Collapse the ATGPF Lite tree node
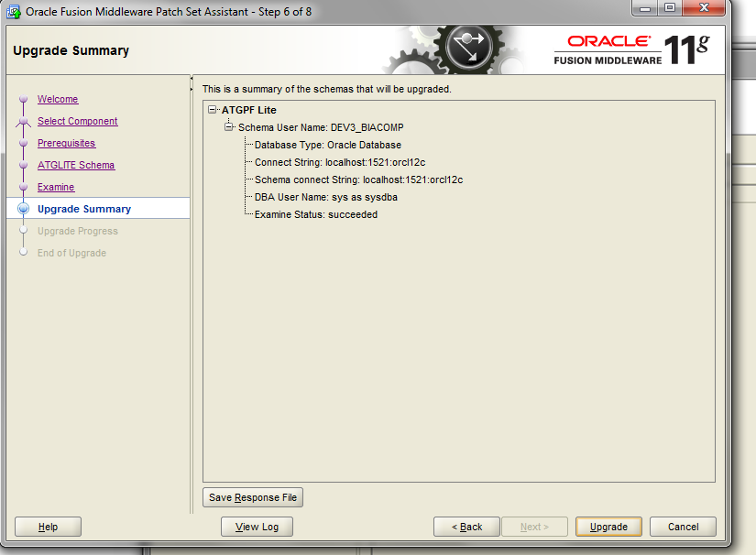Viewport: 756px width, 555px height. 213,110
